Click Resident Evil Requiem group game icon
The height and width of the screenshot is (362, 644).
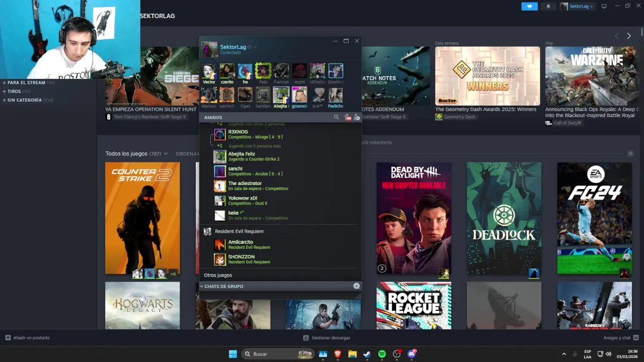click(207, 231)
